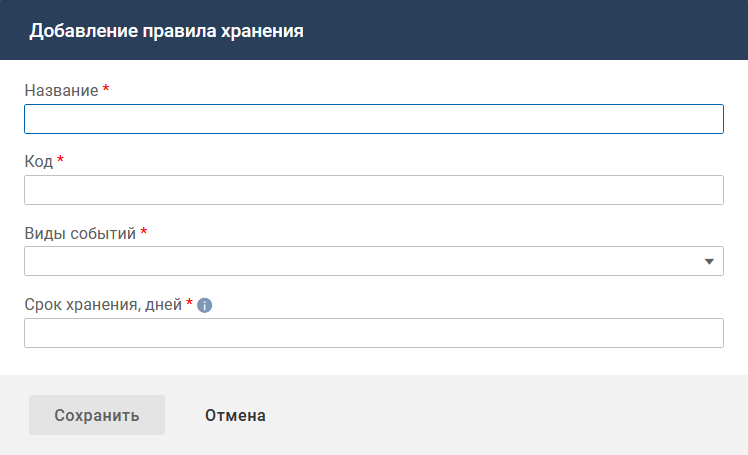Viewport: 748px width, 455px height.
Task: Click the asterisk after Срок хранения, дней
Action: [x=189, y=304]
